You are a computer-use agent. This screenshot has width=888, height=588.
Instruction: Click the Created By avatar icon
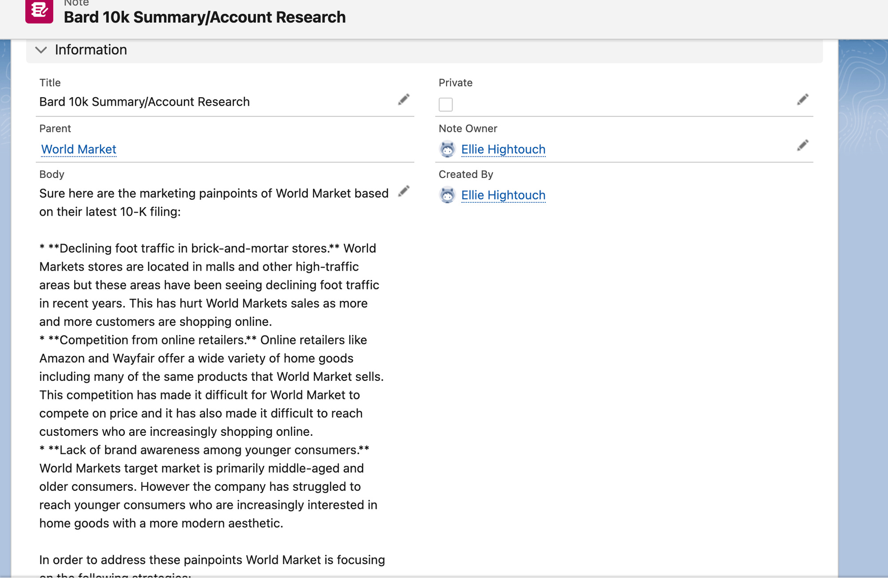click(447, 195)
